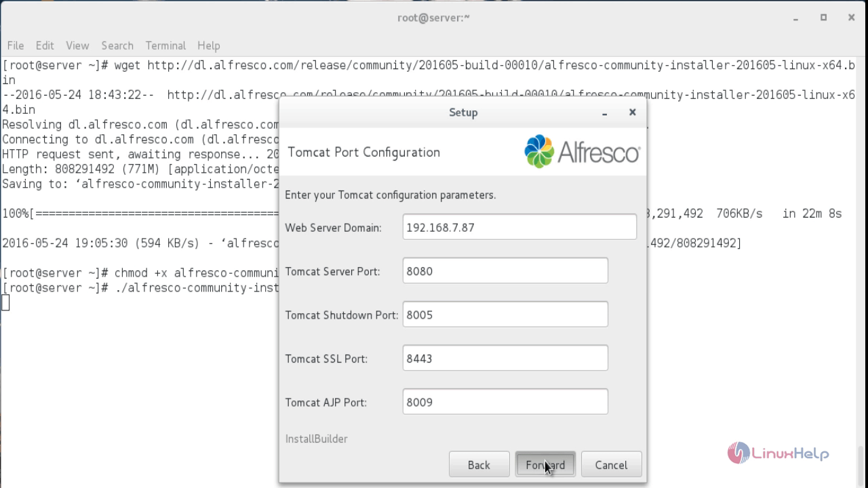Cancel the Alfresco setup
Viewport: 868px width, 488px height.
click(x=611, y=465)
